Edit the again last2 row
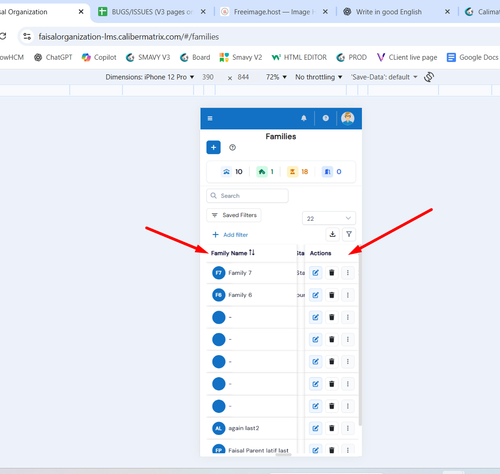The width and height of the screenshot is (500, 474). [315, 428]
